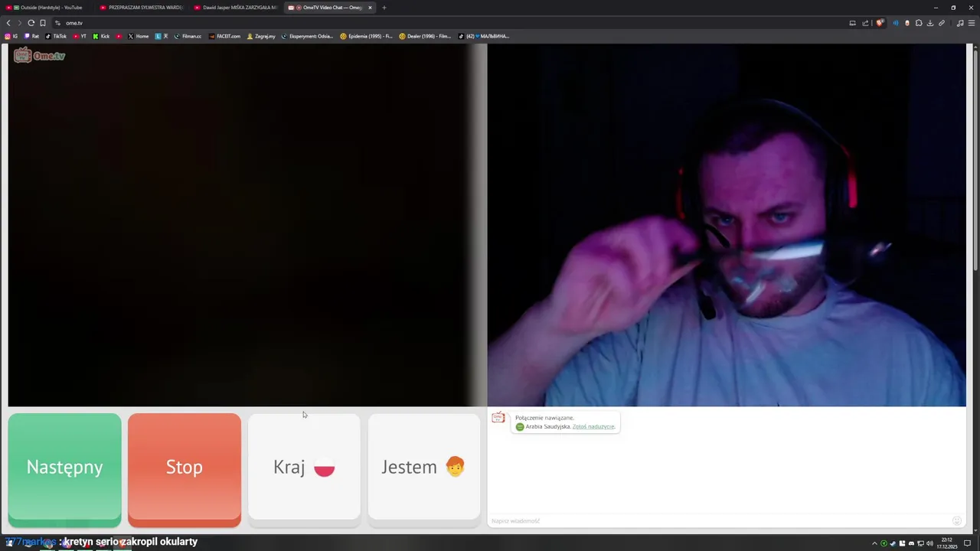This screenshot has width=980, height=551.
Task: Open media control music note icon
Action: [960, 23]
